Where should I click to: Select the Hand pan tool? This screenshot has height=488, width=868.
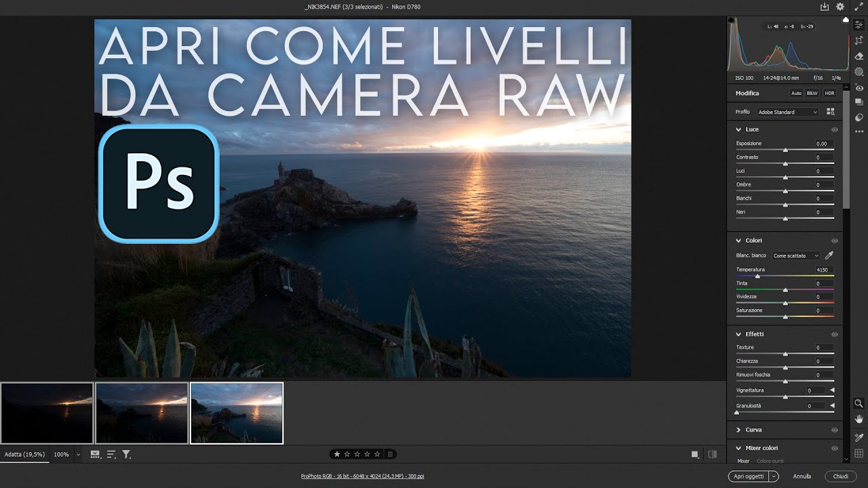pos(859,420)
